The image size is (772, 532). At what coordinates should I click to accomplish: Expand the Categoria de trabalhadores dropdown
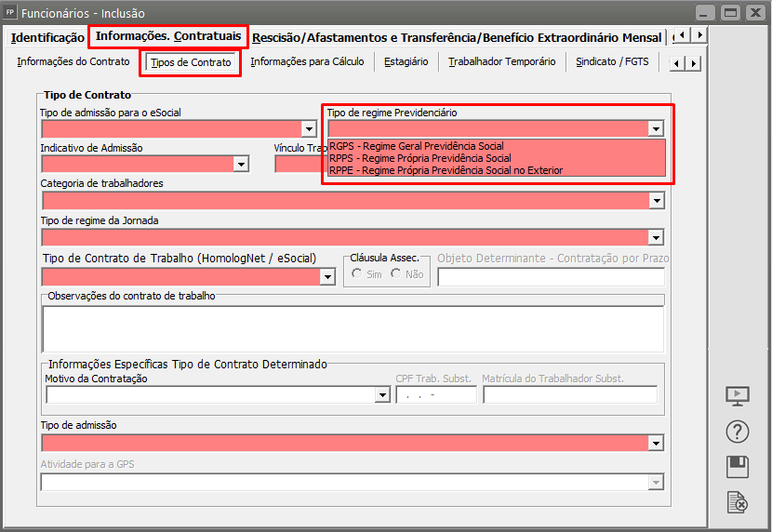click(656, 201)
